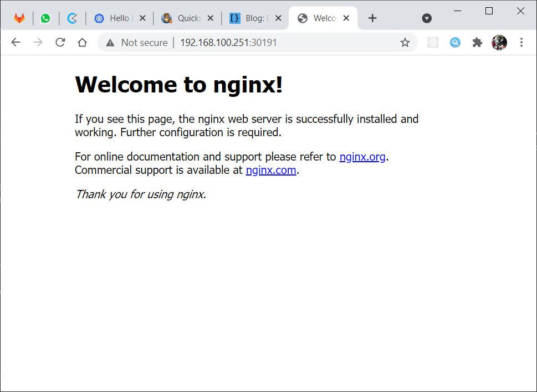Open the profile avatar menu
Screen dimensions: 537x392
tap(499, 43)
